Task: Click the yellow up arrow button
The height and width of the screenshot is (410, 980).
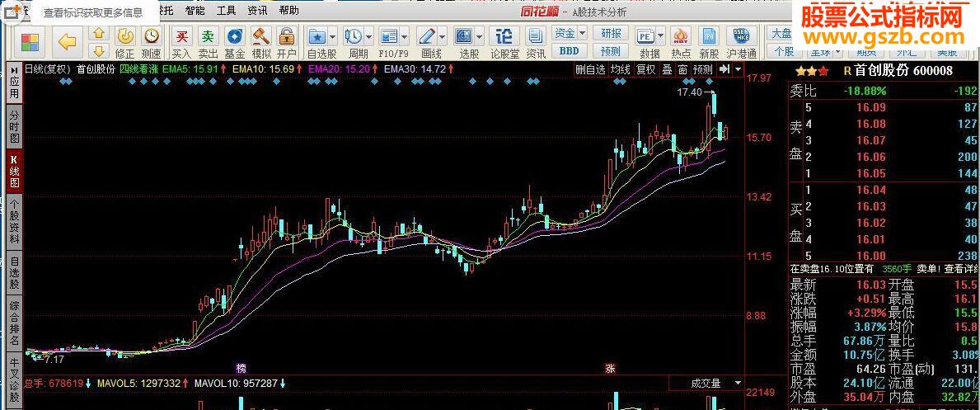Action: [98, 33]
